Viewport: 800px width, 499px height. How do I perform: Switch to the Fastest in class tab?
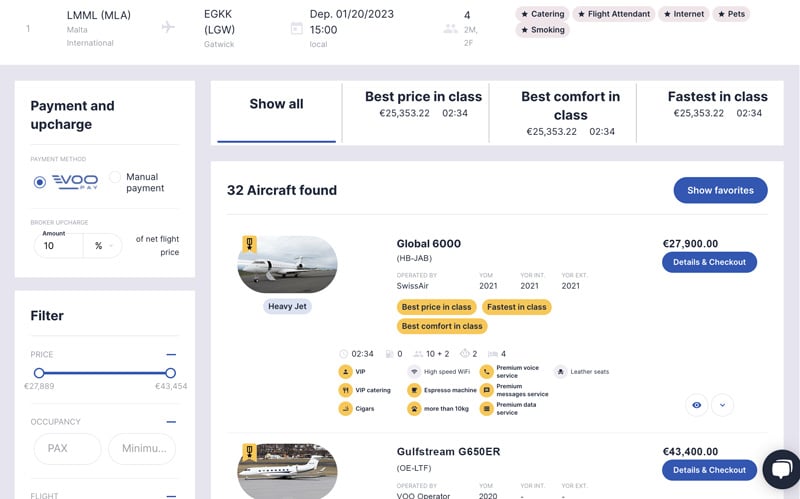coord(717,104)
